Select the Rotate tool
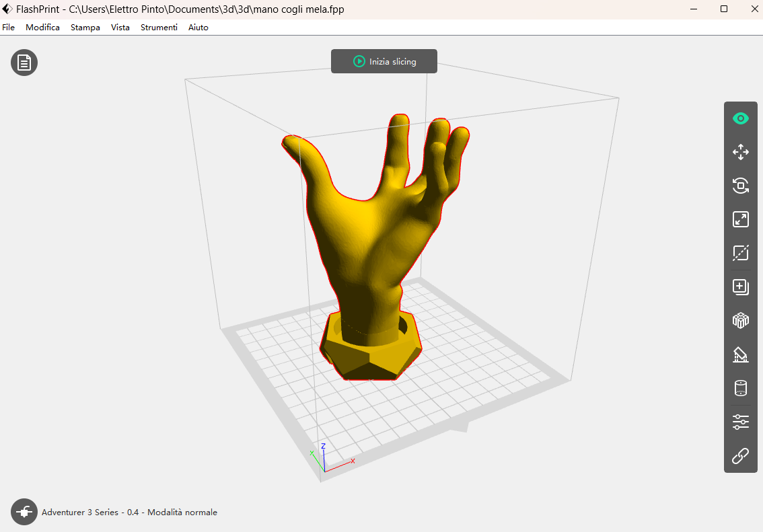The height and width of the screenshot is (532, 763). [x=740, y=186]
